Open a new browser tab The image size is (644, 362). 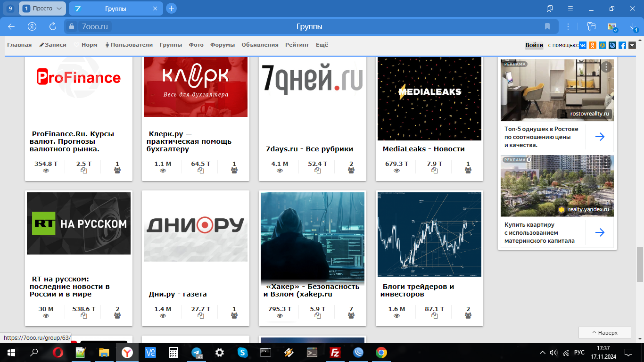[x=171, y=8]
